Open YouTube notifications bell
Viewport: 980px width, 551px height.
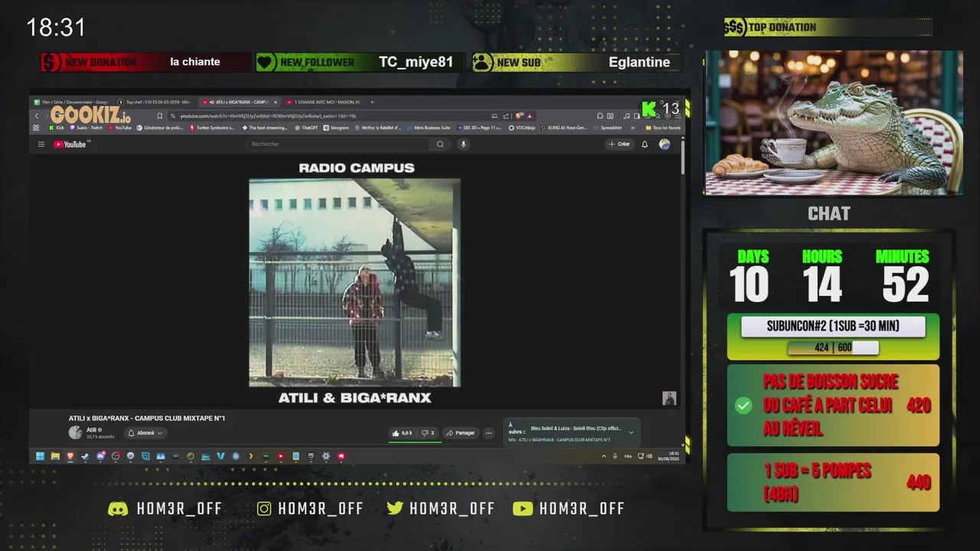pos(645,144)
